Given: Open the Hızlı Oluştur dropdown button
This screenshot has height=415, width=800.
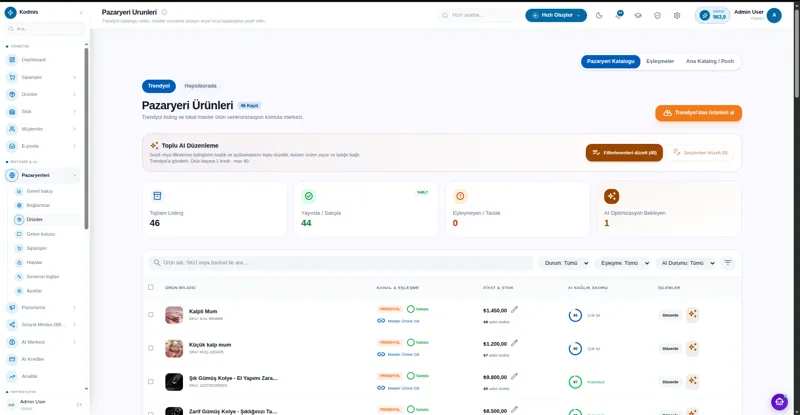Looking at the screenshot, I should coord(556,15).
